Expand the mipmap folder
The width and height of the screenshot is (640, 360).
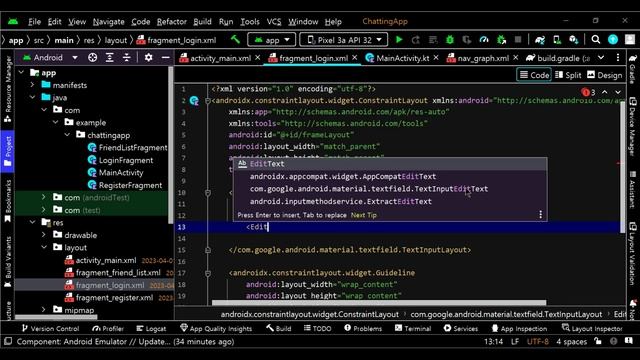pos(44,310)
